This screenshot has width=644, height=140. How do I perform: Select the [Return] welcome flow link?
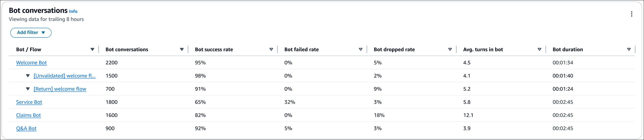pos(60,89)
